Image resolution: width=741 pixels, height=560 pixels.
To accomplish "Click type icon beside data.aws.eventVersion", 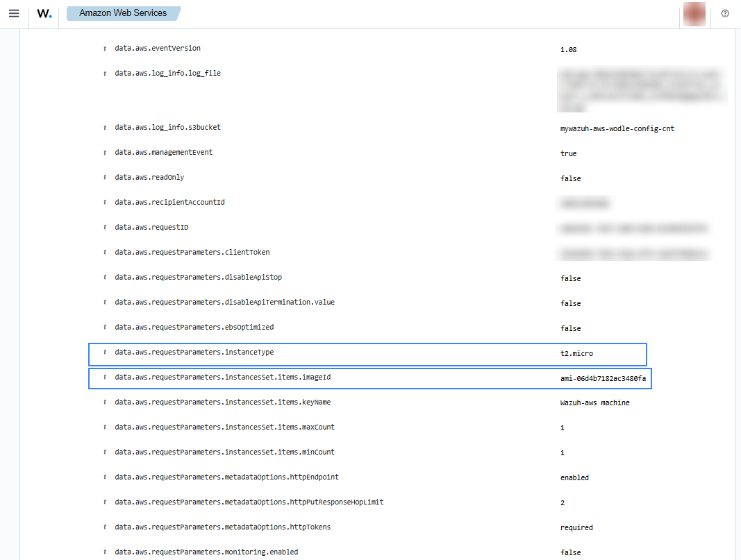I will click(x=105, y=49).
